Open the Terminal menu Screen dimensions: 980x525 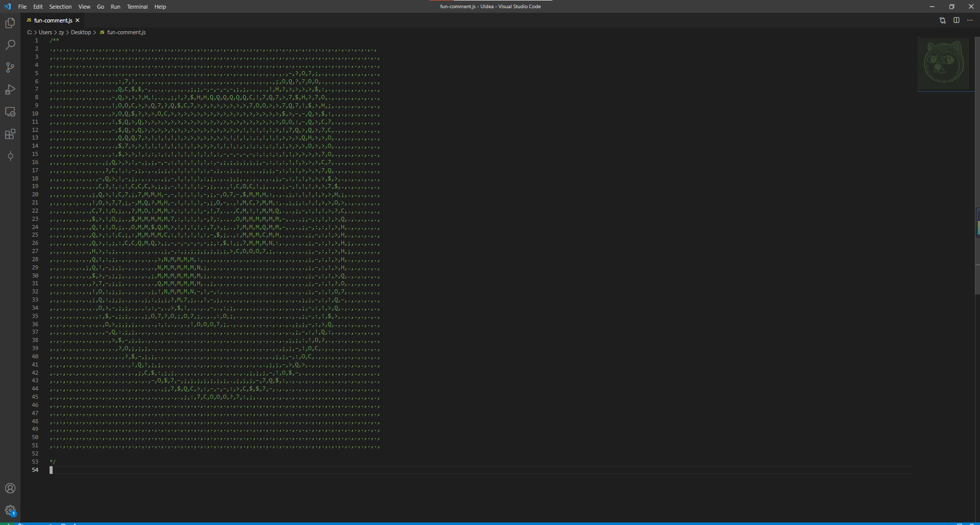coord(137,7)
